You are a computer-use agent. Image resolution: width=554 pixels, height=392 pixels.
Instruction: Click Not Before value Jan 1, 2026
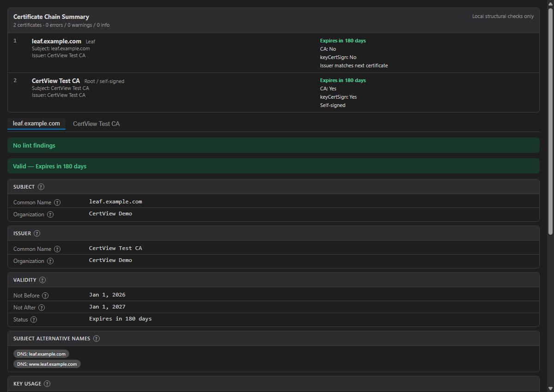pos(107,295)
